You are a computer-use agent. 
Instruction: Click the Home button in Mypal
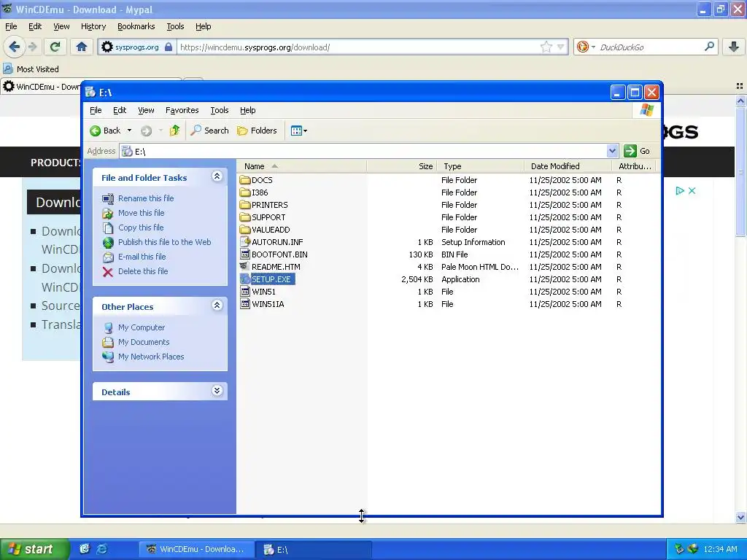pyautogui.click(x=82, y=47)
